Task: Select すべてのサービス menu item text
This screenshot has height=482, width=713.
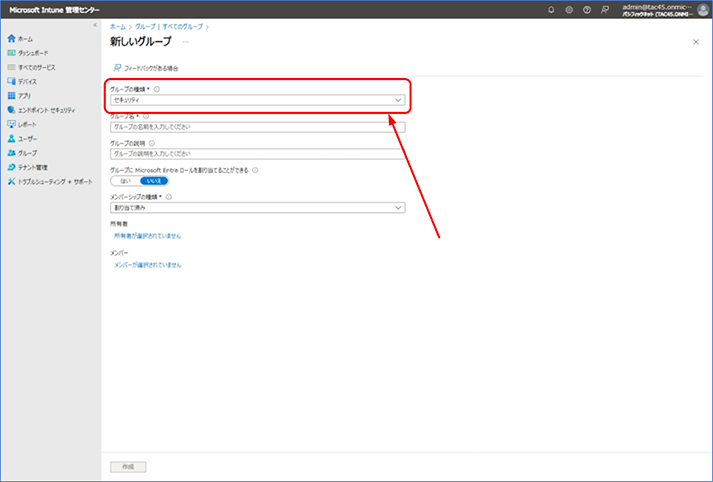Action: point(37,67)
